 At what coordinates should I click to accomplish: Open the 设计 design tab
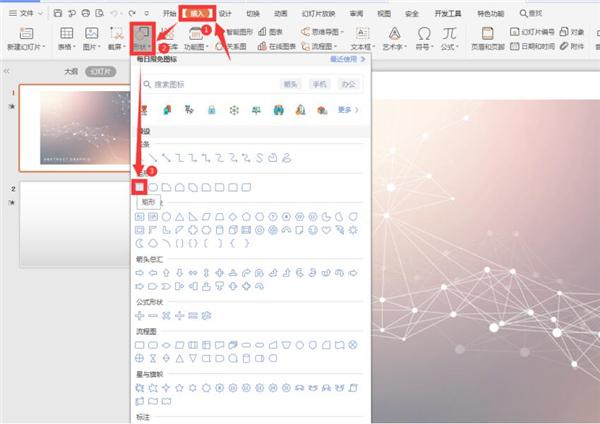225,13
